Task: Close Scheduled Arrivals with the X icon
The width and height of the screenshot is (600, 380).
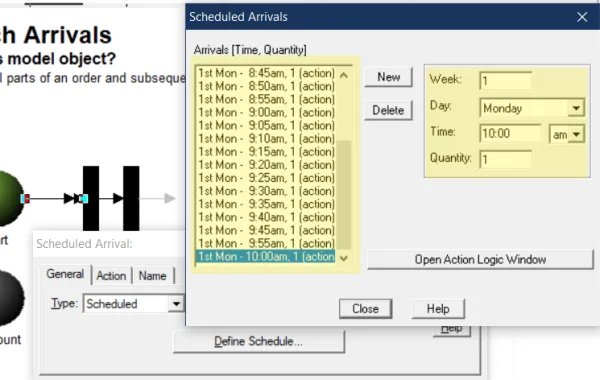Action: pos(582,17)
